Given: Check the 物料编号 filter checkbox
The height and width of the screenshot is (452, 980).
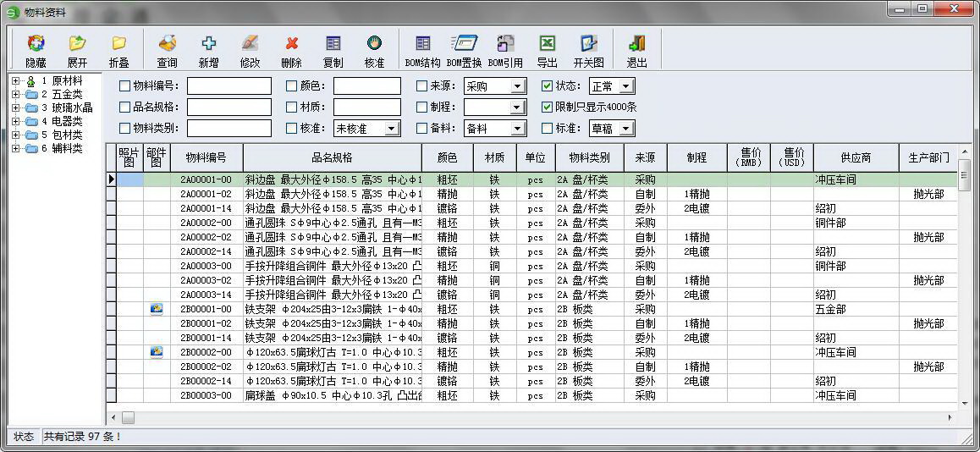Looking at the screenshot, I should pyautogui.click(x=125, y=85).
